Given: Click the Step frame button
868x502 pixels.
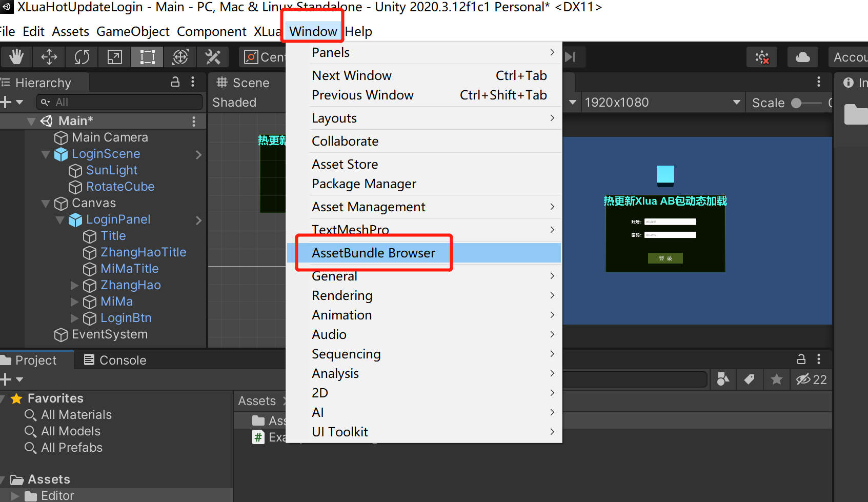Looking at the screenshot, I should coord(571,57).
